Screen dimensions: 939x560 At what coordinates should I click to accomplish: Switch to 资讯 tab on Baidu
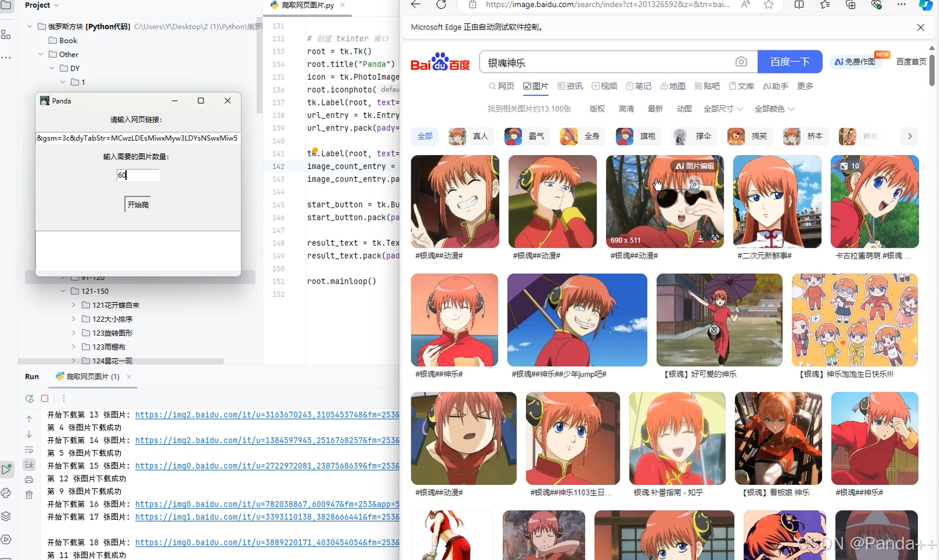coord(570,86)
